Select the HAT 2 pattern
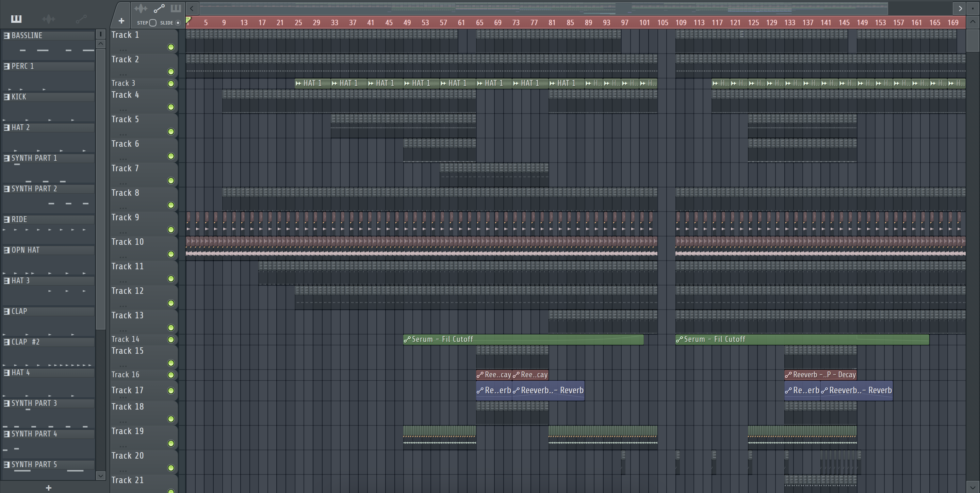 click(x=48, y=128)
